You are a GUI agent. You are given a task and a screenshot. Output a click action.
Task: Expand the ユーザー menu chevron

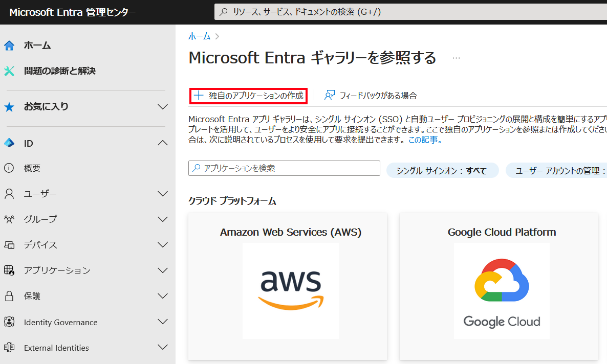163,194
